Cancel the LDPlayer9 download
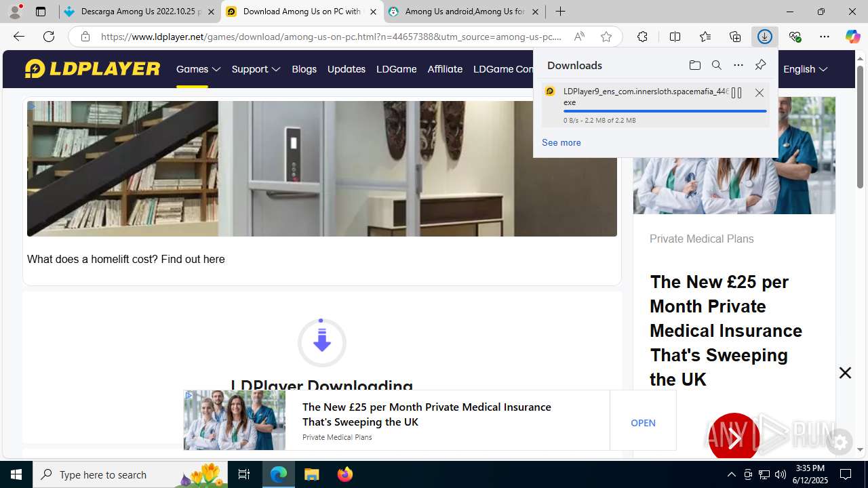 759,93
